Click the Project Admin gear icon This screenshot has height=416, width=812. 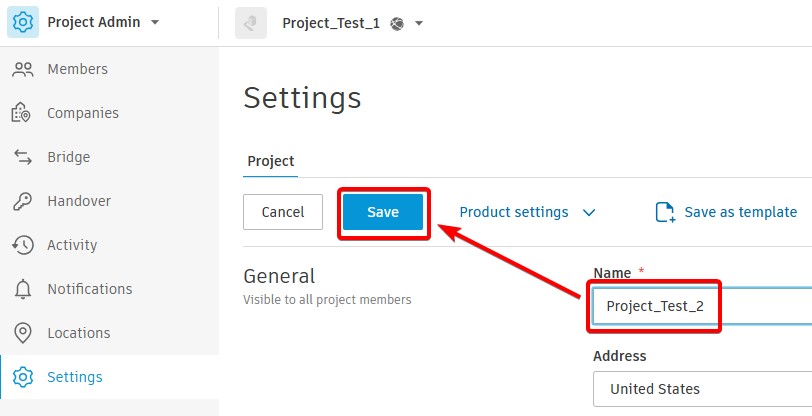coord(23,22)
